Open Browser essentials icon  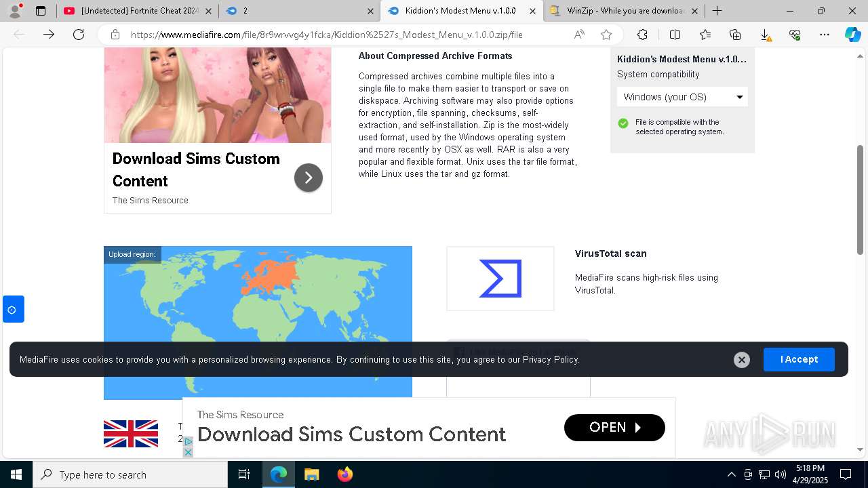(795, 35)
